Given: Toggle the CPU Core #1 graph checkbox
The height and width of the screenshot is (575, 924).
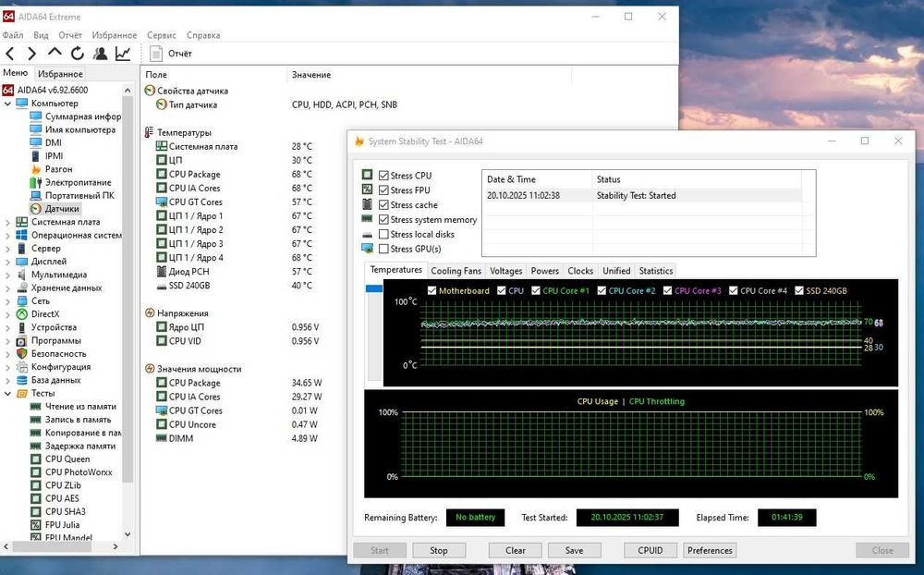Looking at the screenshot, I should [x=536, y=291].
